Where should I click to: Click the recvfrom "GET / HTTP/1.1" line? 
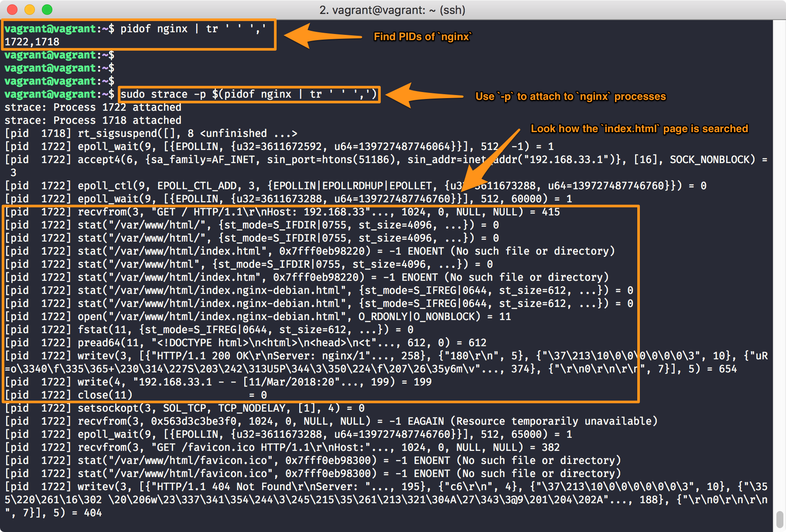282,212
